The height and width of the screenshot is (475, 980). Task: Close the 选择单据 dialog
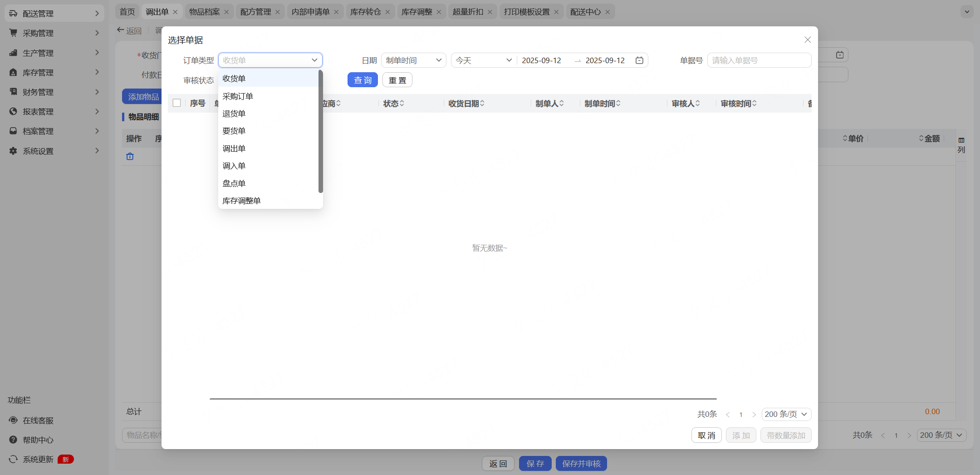tap(808, 40)
